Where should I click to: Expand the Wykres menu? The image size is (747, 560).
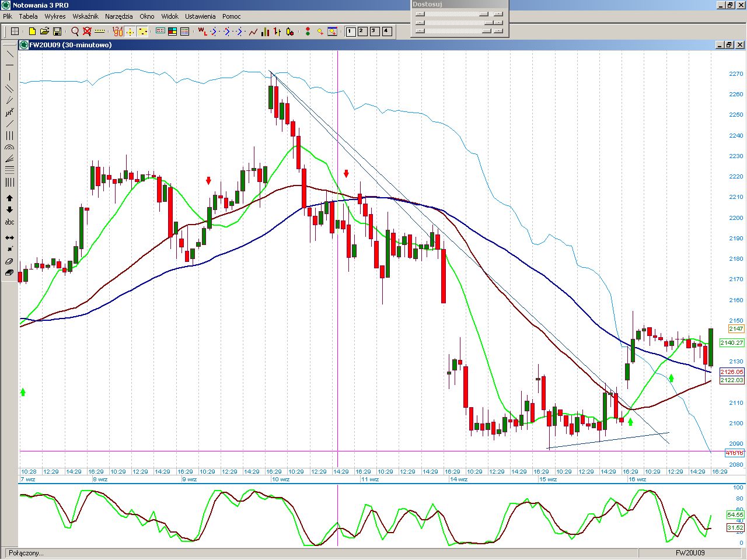[x=55, y=16]
